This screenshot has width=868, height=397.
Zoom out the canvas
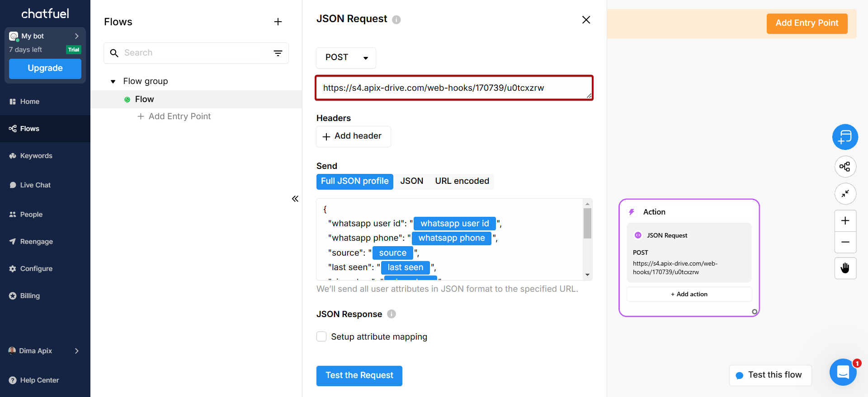(x=845, y=242)
